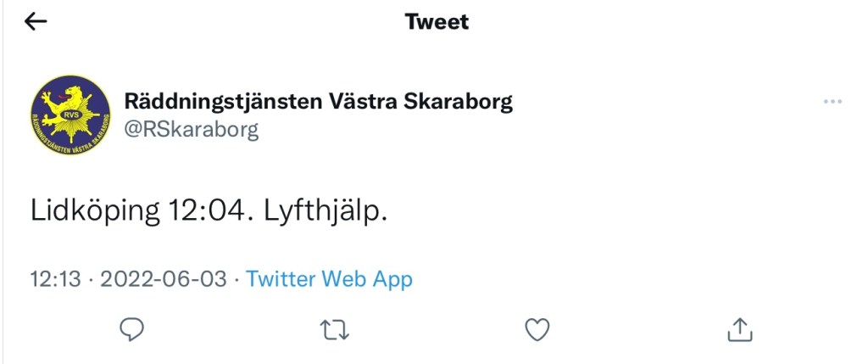Click the Twitter Web App source link
This screenshot has width=868, height=364.
[x=329, y=278]
